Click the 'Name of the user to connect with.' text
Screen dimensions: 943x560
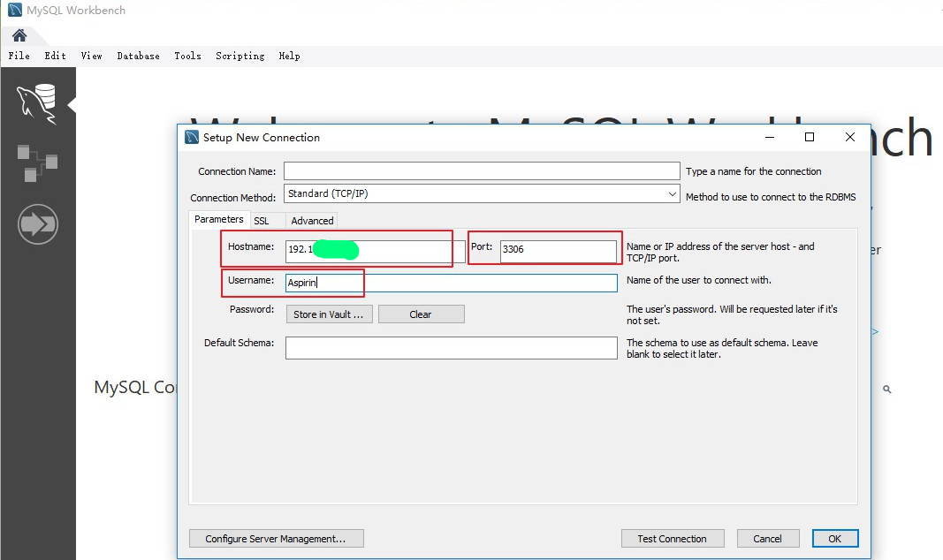pyautogui.click(x=699, y=280)
